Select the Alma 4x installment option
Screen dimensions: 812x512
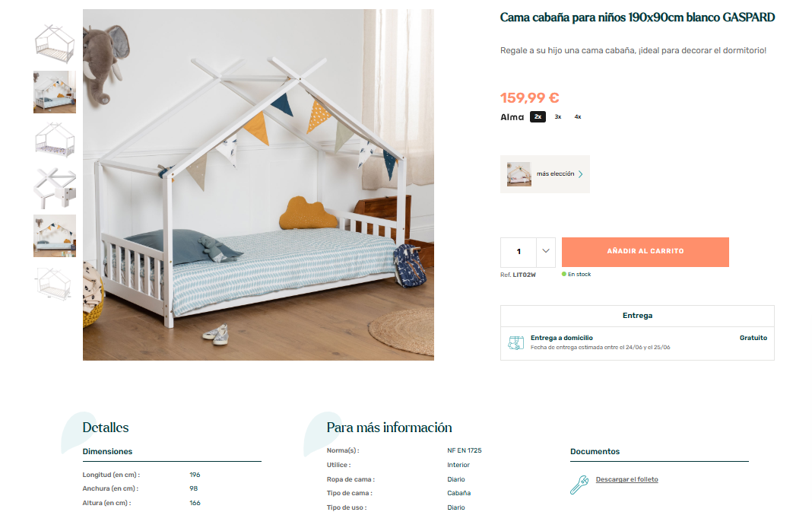(578, 117)
